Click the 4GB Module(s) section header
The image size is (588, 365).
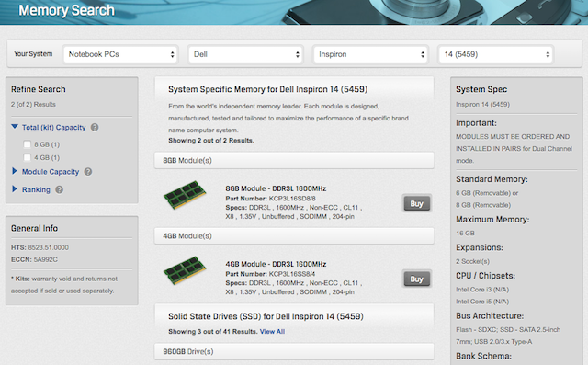click(294, 236)
